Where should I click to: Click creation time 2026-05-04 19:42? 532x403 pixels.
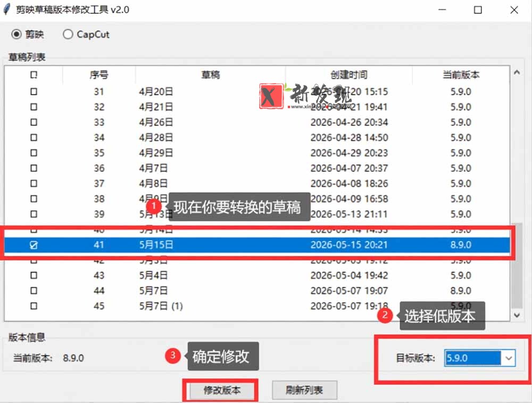[349, 275]
